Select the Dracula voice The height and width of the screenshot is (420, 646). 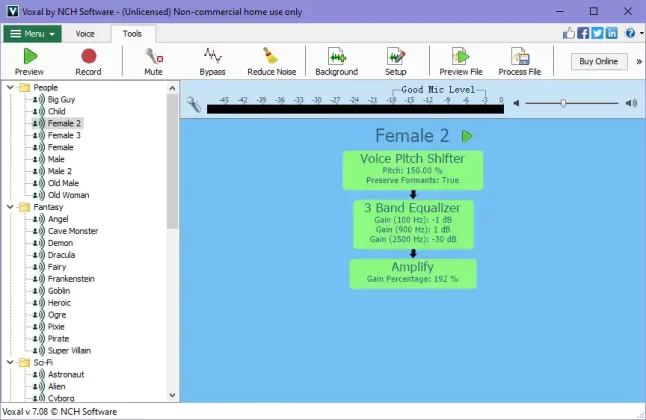pyautogui.click(x=61, y=255)
